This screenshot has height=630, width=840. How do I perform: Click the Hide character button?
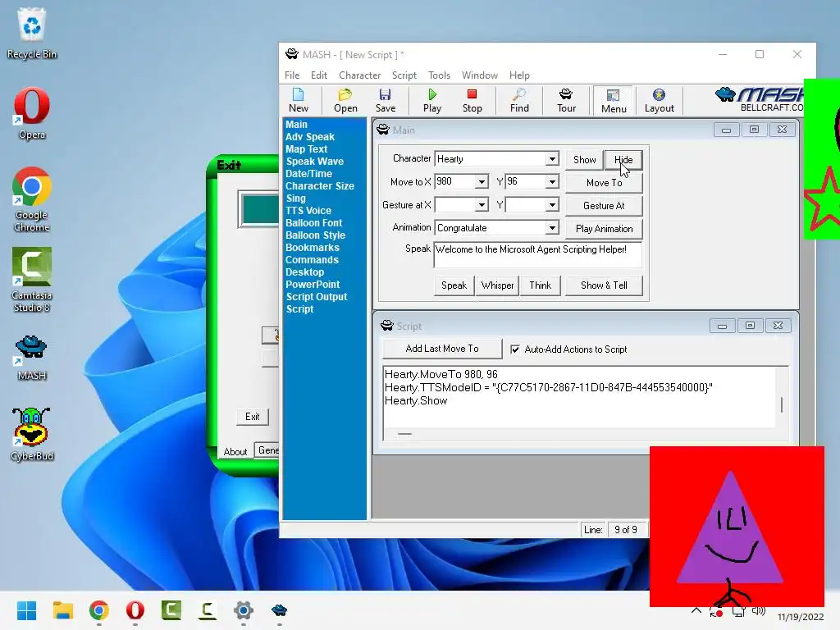coord(623,160)
